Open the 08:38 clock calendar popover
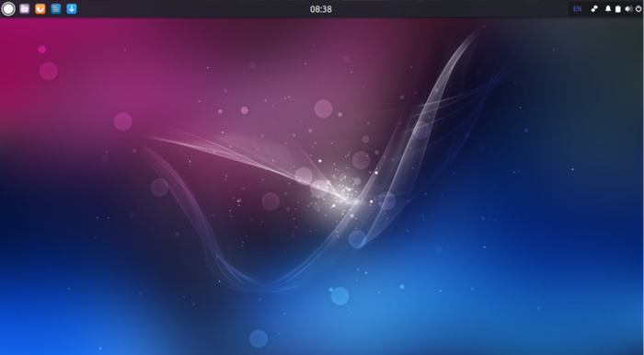The image size is (644, 355). 321,9
